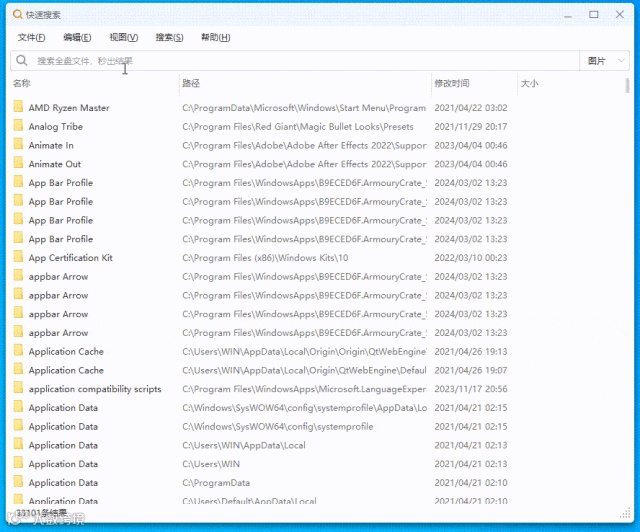
Task: Click the folder icon beside Analog Tribe
Action: 18,126
